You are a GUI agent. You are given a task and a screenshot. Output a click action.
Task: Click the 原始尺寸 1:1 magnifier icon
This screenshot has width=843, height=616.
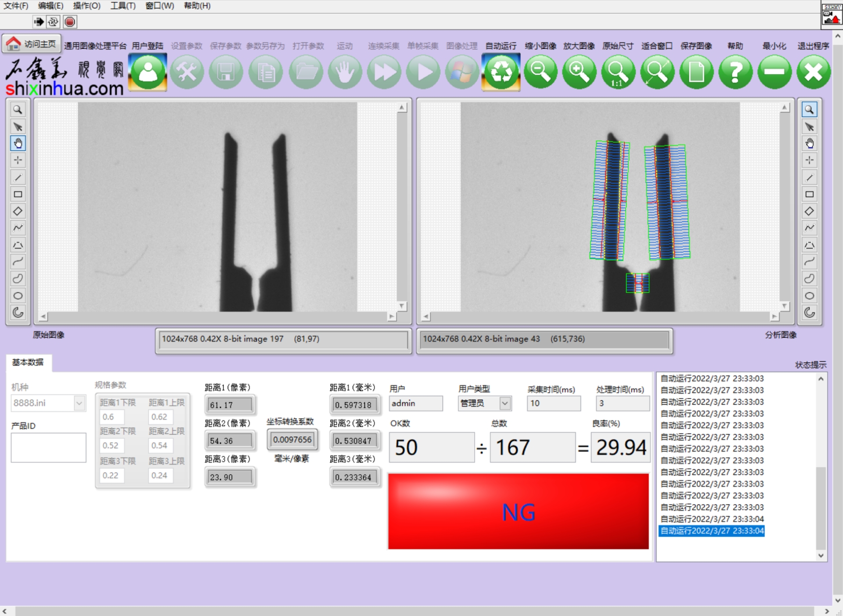[x=618, y=72]
